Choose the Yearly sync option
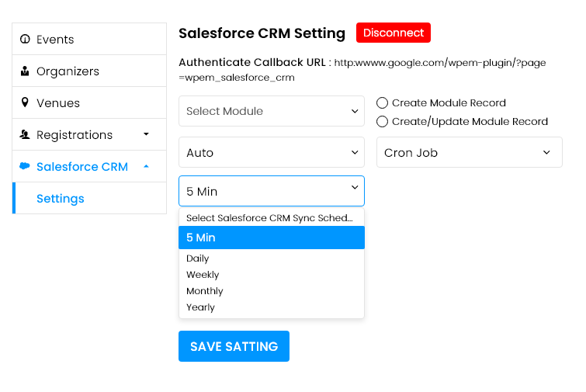The width and height of the screenshot is (586, 392). click(x=272, y=307)
